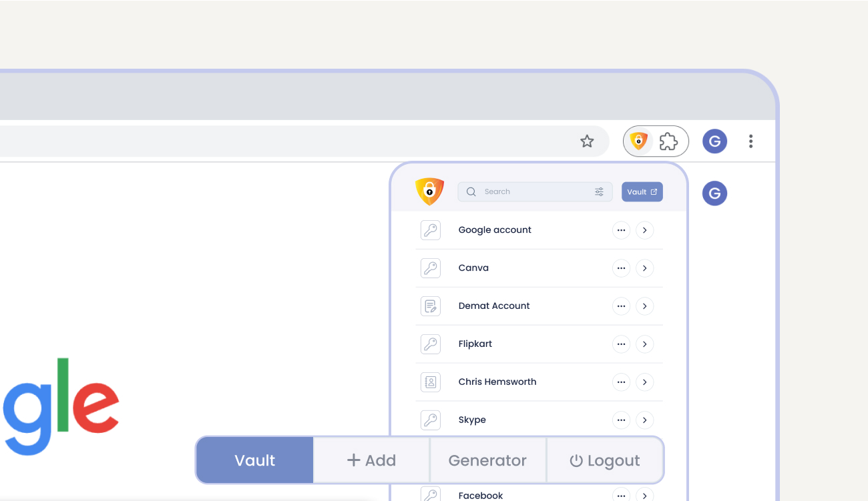Select the Add tab

pos(371,460)
